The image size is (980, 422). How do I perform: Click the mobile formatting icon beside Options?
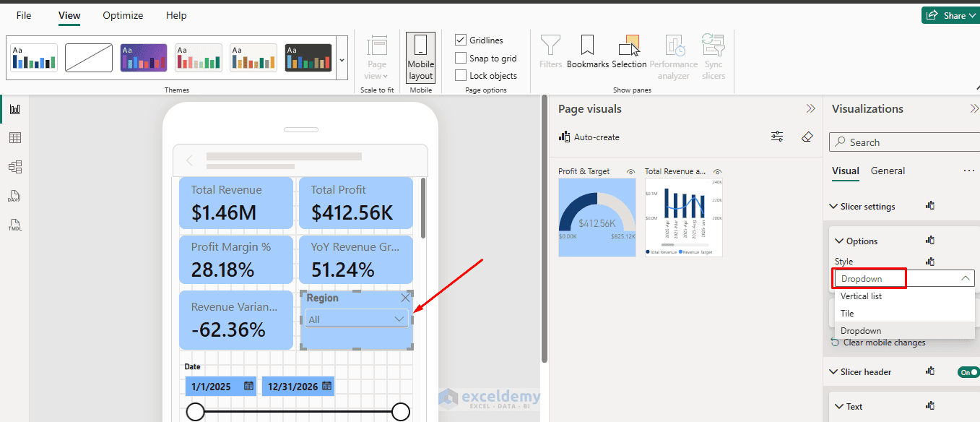[x=930, y=241]
